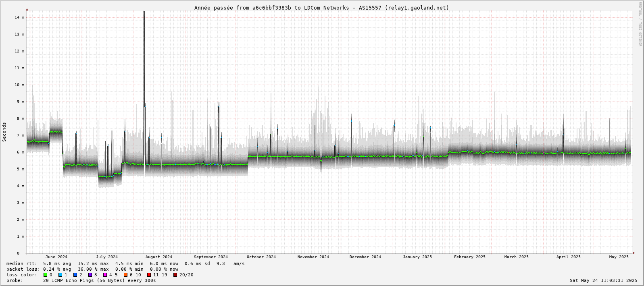The image size is (644, 286).
Task: Click the '0.24 % avg' packet loss value
Action: (57, 269)
